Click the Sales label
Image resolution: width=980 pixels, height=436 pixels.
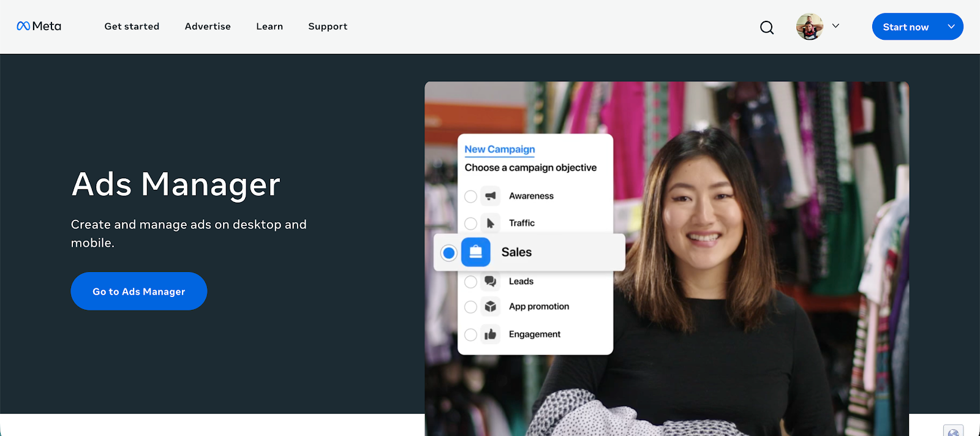tap(516, 252)
